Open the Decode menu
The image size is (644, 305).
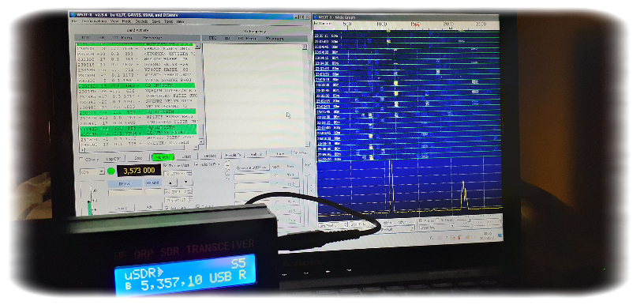click(142, 21)
